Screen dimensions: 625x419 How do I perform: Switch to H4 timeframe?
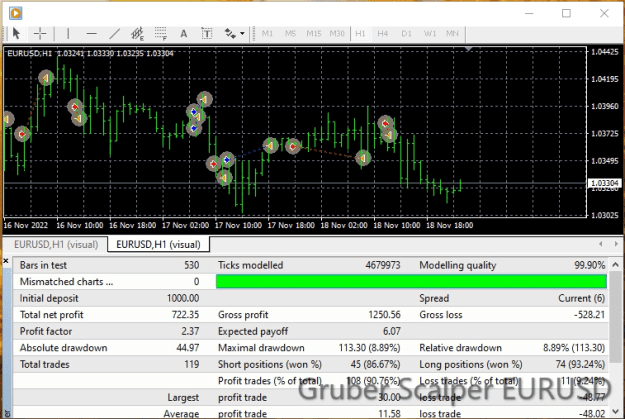tap(383, 33)
